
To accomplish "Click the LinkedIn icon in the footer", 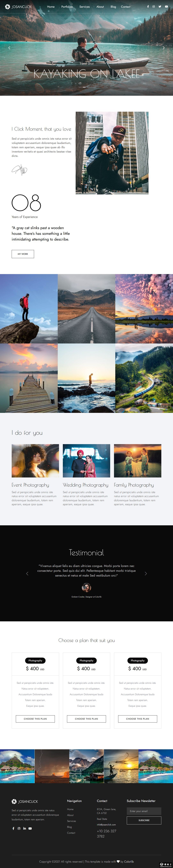I will click(24, 828).
